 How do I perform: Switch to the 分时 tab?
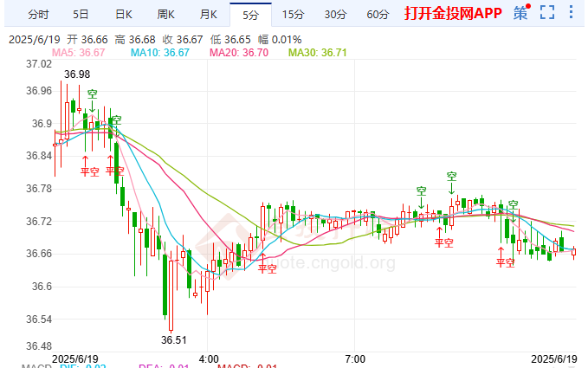tap(38, 15)
